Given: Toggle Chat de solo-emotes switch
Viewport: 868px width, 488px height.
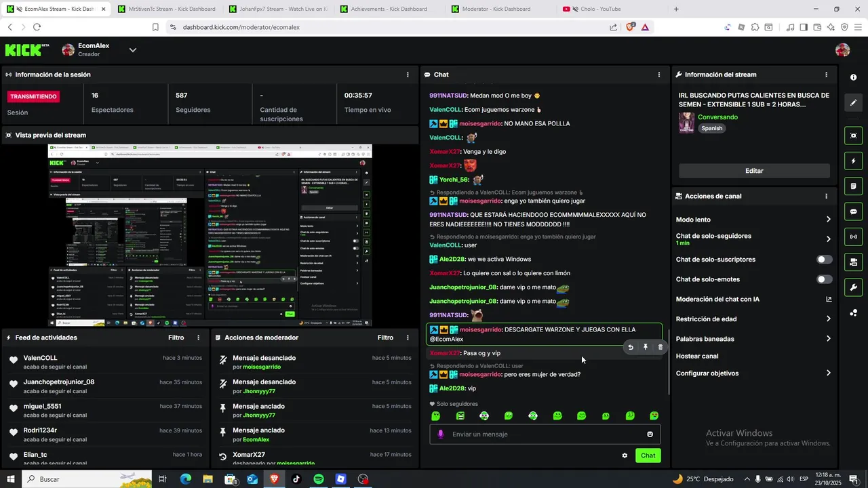Looking at the screenshot, I should coord(824,279).
